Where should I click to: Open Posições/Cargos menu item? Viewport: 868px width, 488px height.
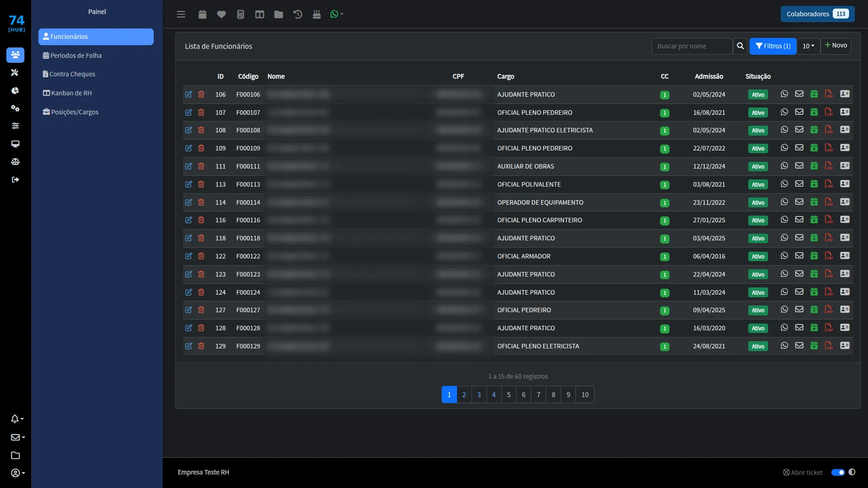tap(71, 112)
